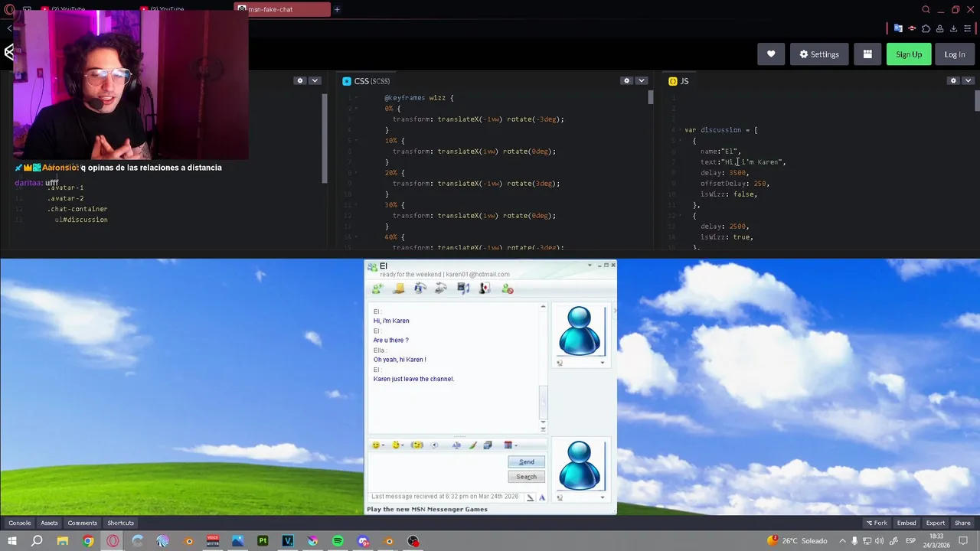Viewport: 980px width, 551px height.
Task: Click the Log In button
Action: (x=955, y=54)
